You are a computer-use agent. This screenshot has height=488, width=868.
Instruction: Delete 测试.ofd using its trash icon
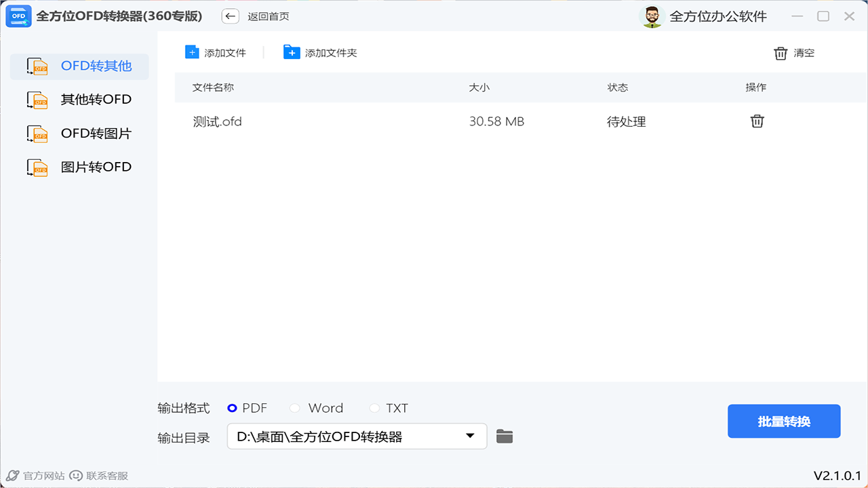click(757, 121)
